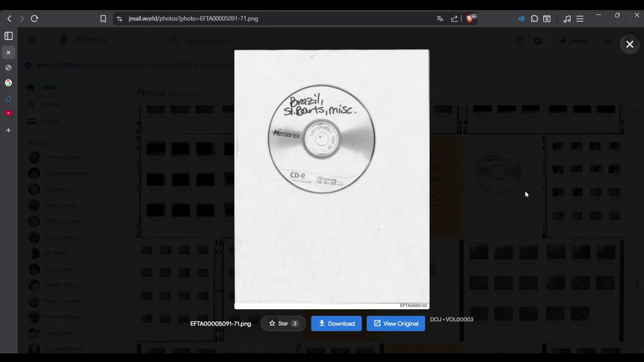Open browser extensions puzzle icon
Image resolution: width=644 pixels, height=362 pixels.
coord(534,19)
